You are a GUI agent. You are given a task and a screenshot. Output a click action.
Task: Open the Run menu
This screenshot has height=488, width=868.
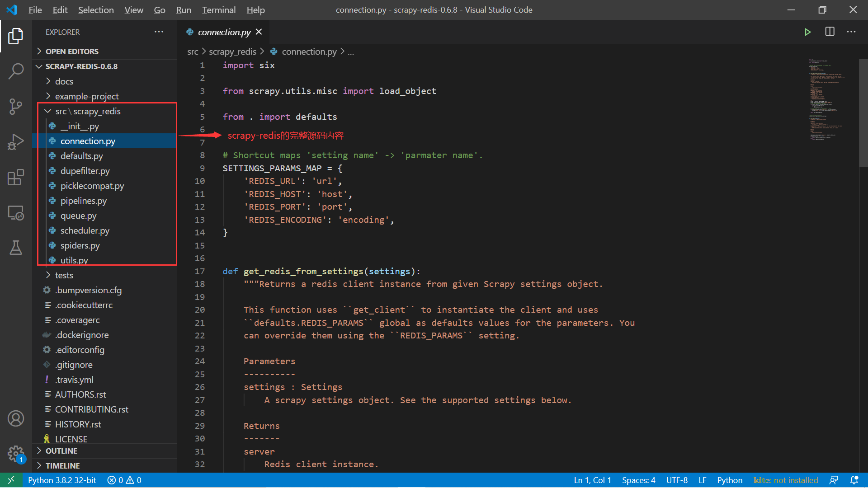pos(184,10)
